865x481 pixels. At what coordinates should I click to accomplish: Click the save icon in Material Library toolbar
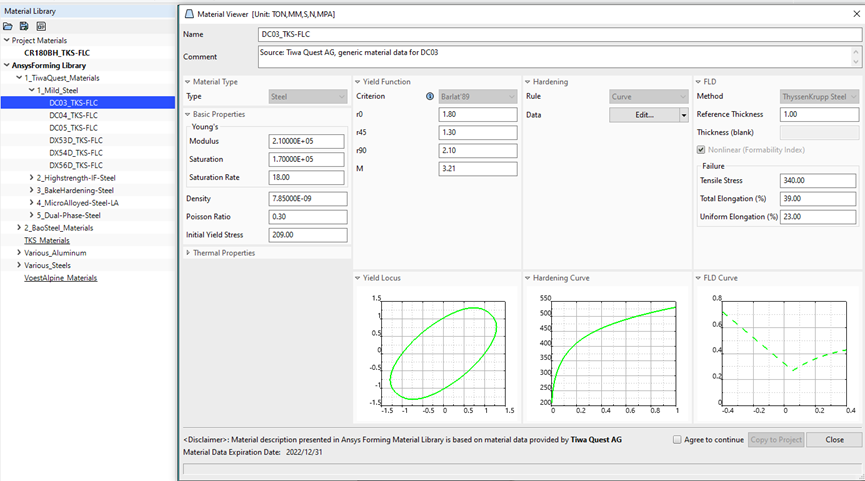tap(24, 26)
